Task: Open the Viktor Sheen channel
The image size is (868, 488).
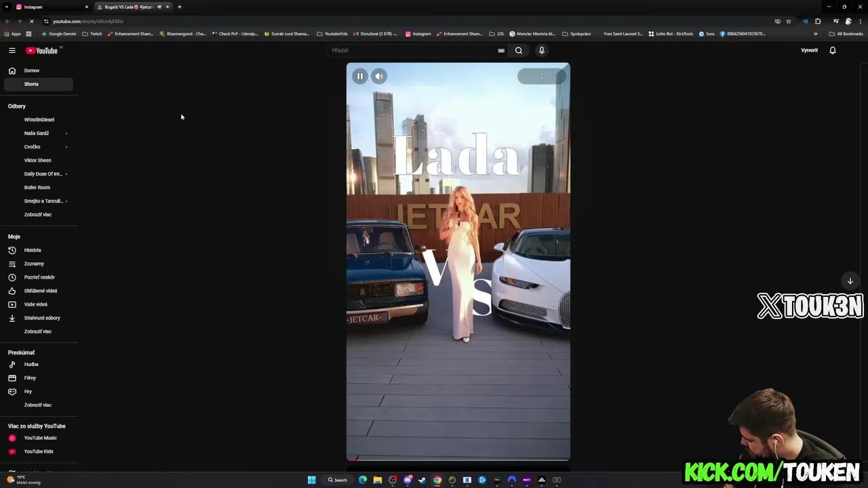Action: 39,161
